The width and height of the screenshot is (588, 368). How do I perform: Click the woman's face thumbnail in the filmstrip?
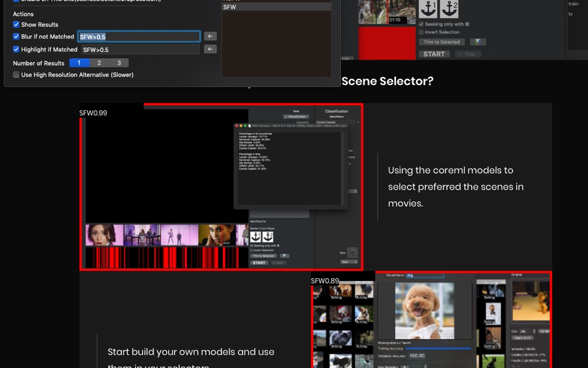pos(104,235)
